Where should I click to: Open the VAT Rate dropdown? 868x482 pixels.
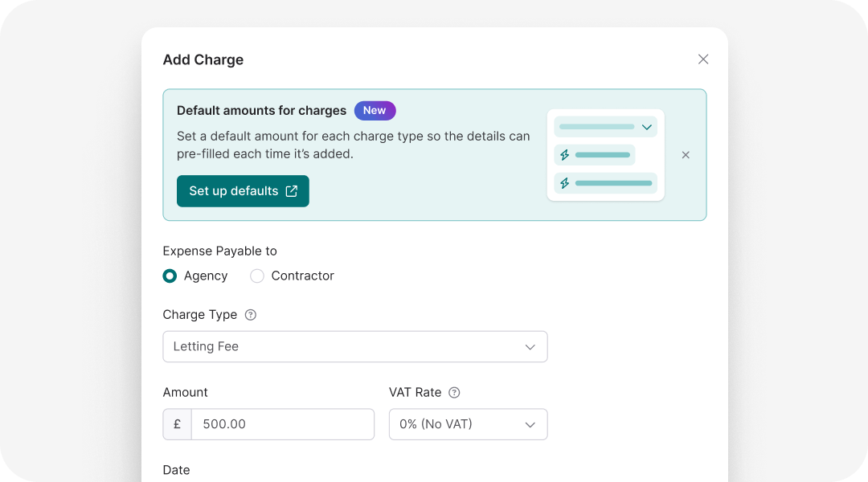tap(468, 424)
